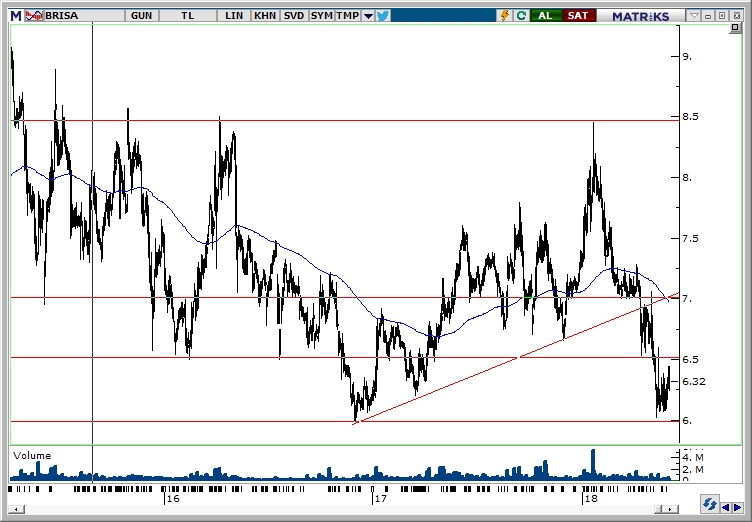Click the 6.32 last price label

(693, 381)
